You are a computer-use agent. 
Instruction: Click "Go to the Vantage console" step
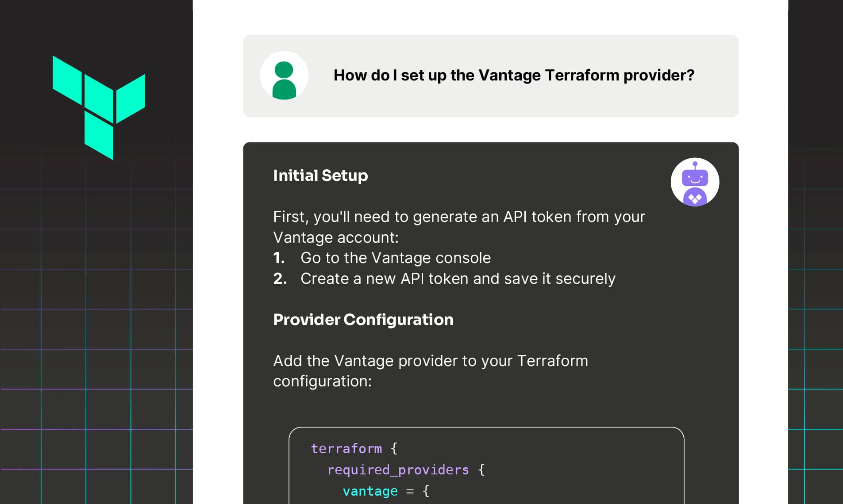pyautogui.click(x=395, y=258)
